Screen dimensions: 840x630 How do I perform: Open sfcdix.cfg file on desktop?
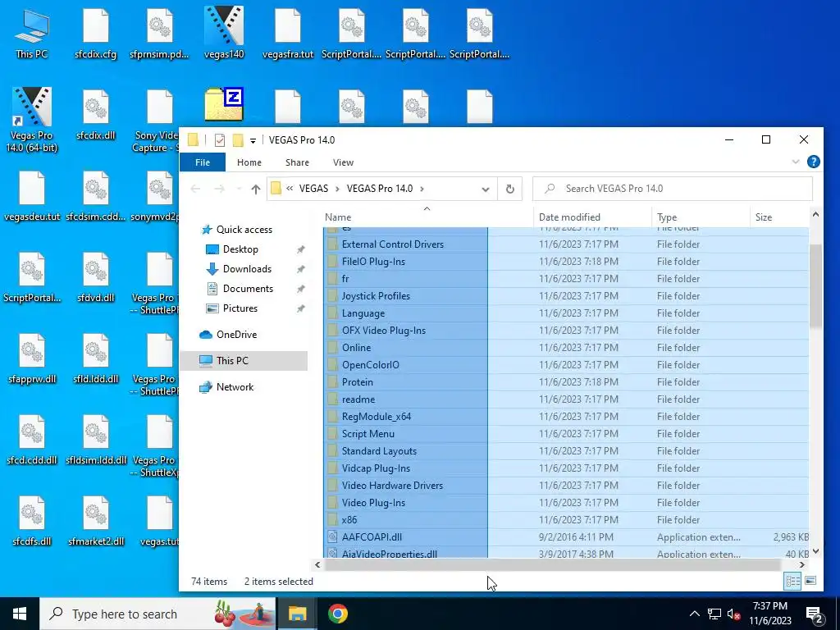pyautogui.click(x=96, y=34)
